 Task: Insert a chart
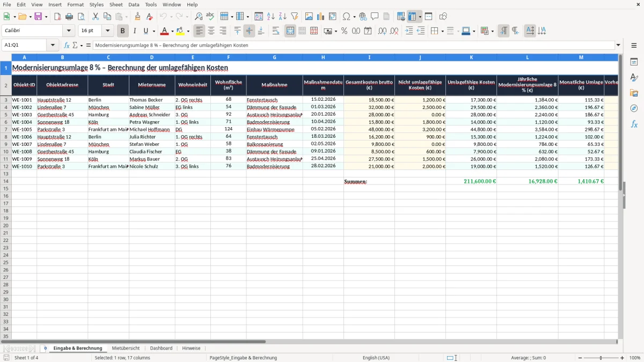tap(321, 17)
